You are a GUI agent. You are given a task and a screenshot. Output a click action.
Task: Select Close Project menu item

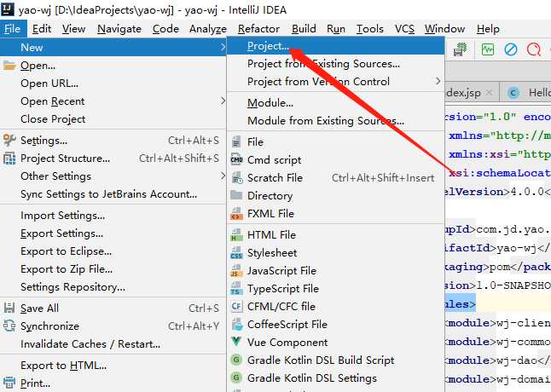click(113, 119)
